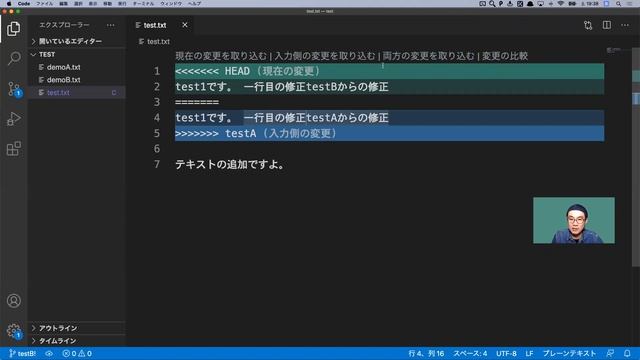This screenshot has height=360, width=640.
Task: Click 入力側の変更を取り込む to accept incoming change
Action: click(324, 56)
